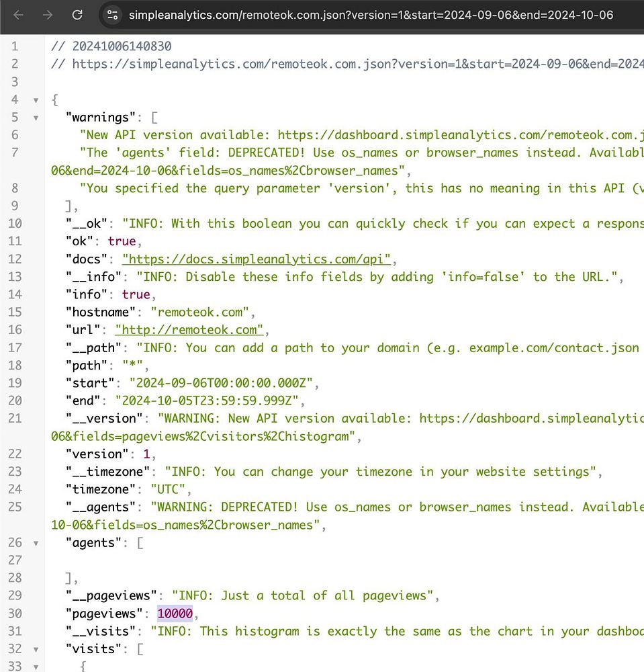This screenshot has height=672, width=644.
Task: Click the "hostname" key
Action: [x=100, y=312]
